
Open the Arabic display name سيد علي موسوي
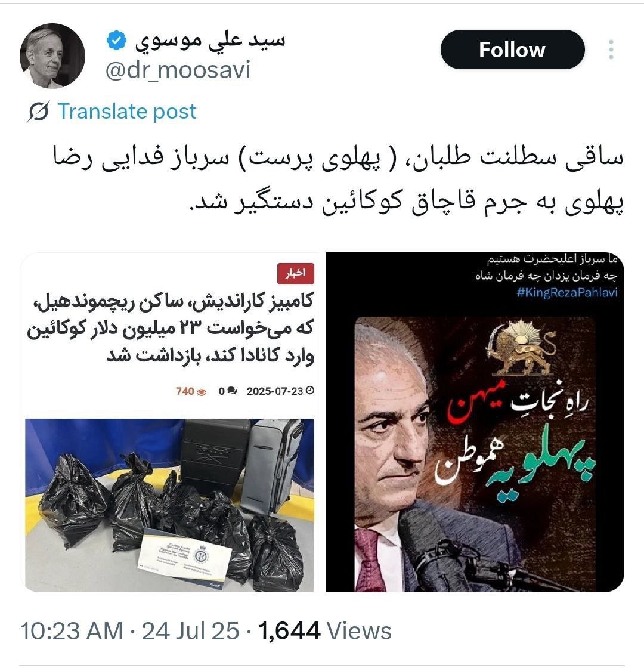[210, 41]
